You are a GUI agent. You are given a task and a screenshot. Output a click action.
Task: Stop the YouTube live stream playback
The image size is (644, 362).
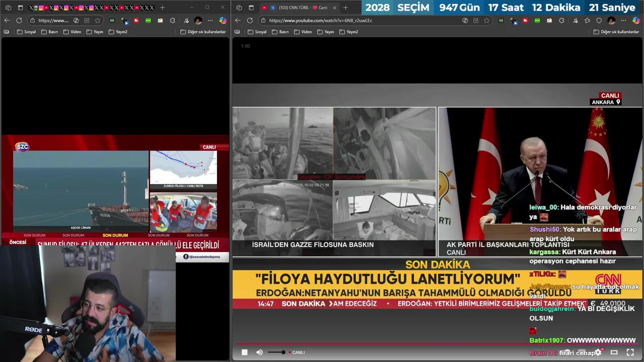click(245, 352)
